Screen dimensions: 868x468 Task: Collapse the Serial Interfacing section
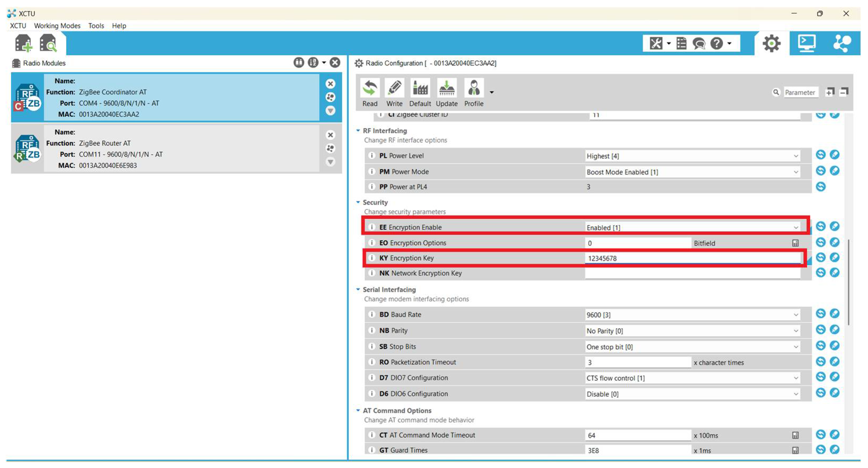(x=358, y=290)
